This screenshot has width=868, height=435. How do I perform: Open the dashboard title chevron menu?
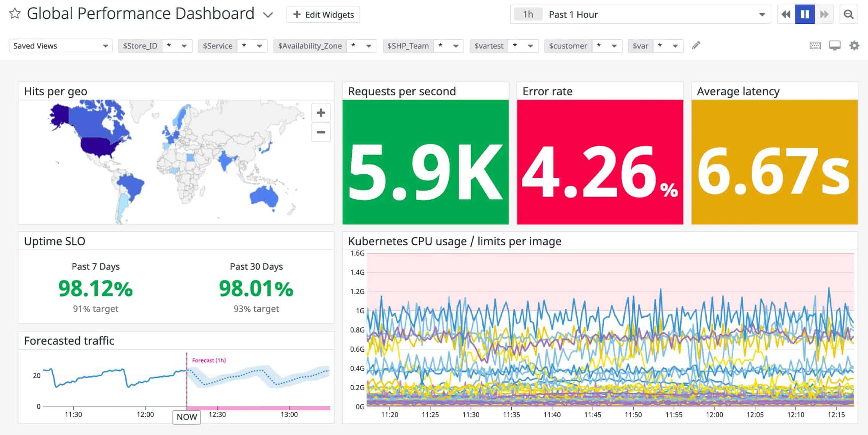tap(268, 15)
